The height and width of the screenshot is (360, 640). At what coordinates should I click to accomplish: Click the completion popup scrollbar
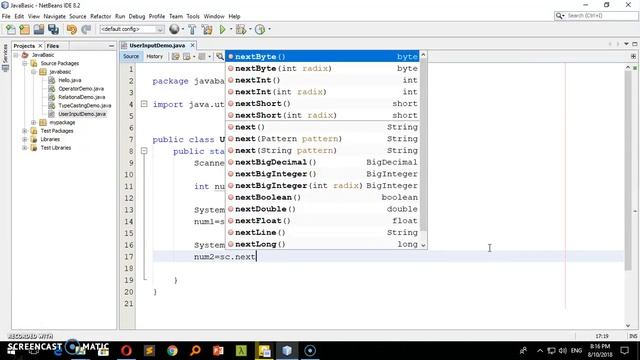pos(423,145)
